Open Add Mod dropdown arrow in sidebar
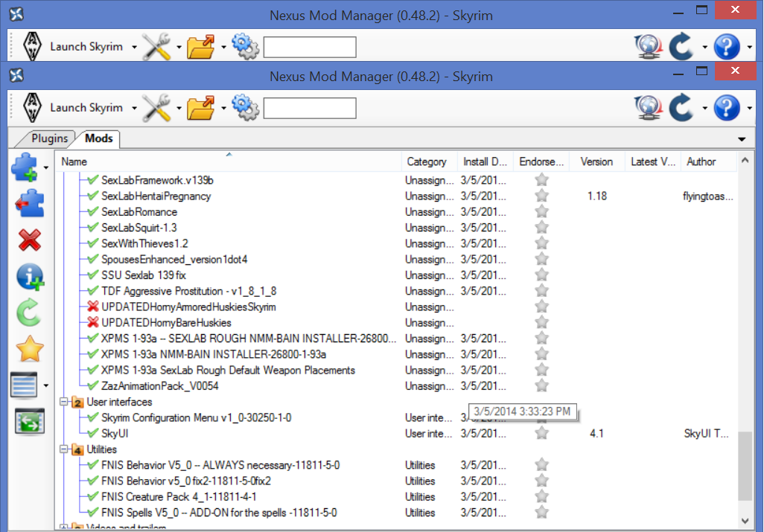764x532 pixels. coord(46,168)
